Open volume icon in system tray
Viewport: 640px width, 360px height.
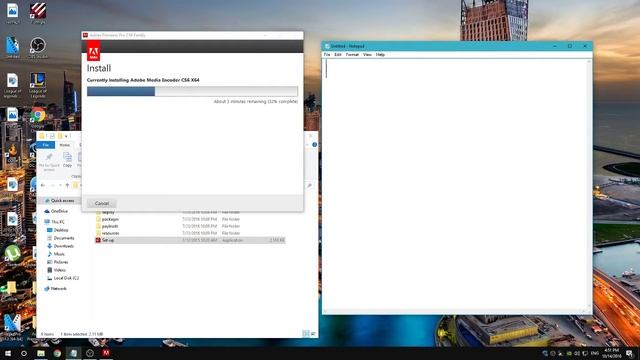tap(577, 353)
